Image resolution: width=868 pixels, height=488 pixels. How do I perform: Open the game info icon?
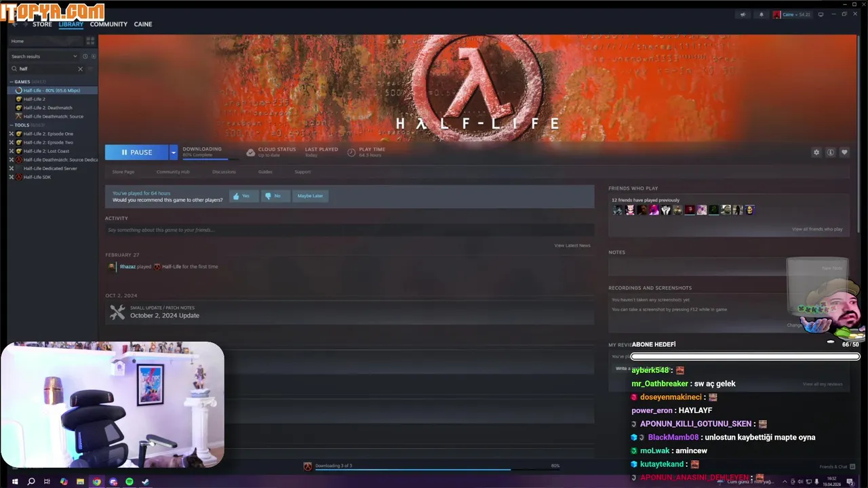pos(831,152)
